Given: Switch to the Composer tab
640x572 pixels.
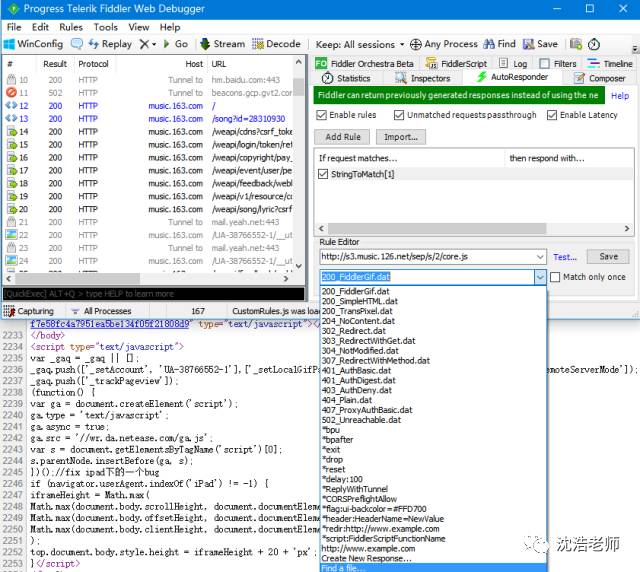Looking at the screenshot, I should tap(599, 78).
